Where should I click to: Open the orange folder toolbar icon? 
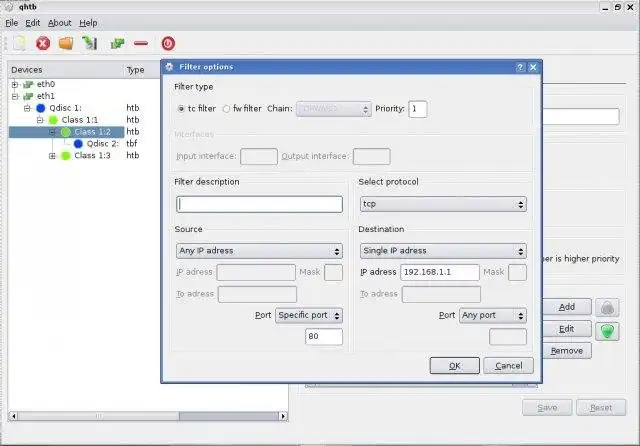66,43
